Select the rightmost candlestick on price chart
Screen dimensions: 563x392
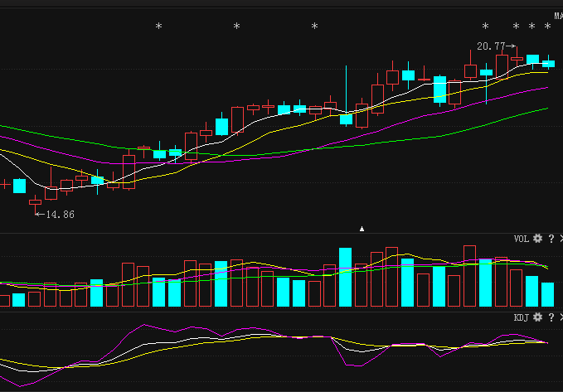pos(548,63)
